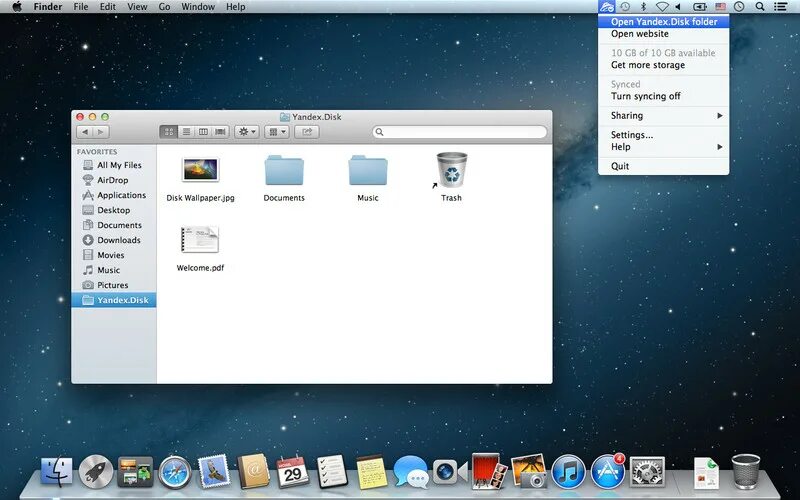Choose Turn syncing off

[x=663, y=96]
